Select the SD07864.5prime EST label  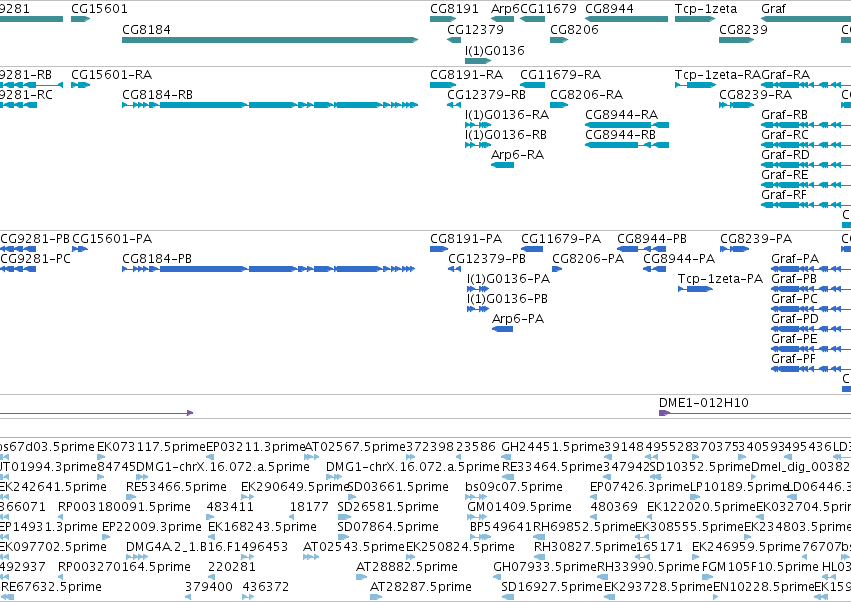click(388, 527)
